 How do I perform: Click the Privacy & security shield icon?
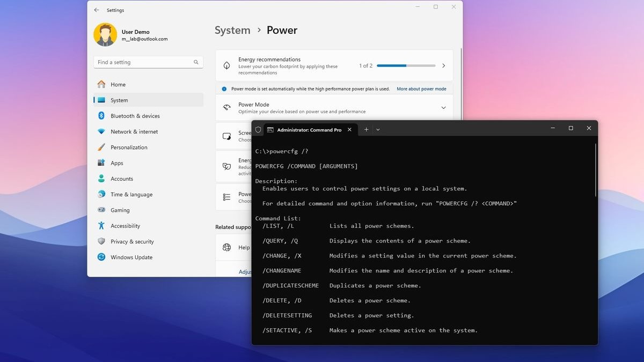tap(101, 241)
